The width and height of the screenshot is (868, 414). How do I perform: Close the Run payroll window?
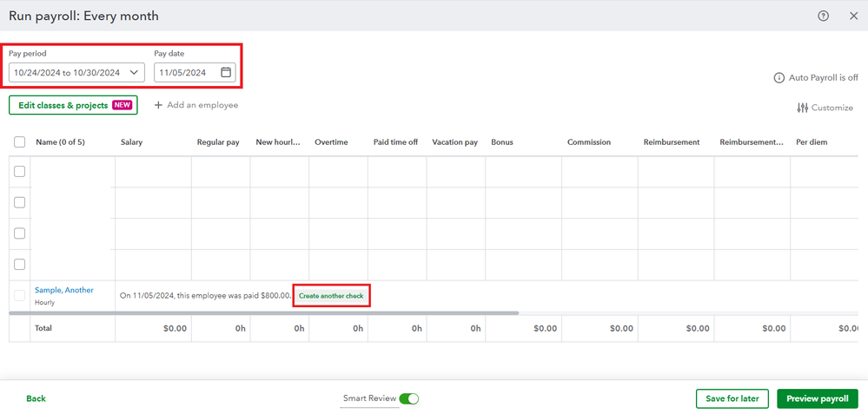(x=853, y=16)
